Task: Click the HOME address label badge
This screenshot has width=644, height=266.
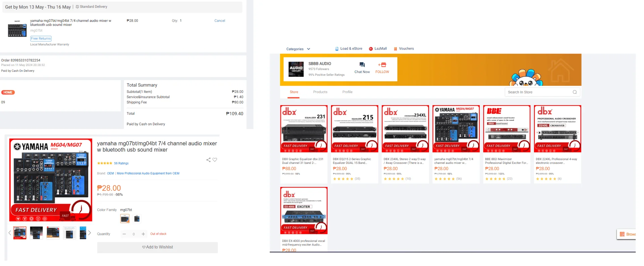Action: [x=8, y=92]
